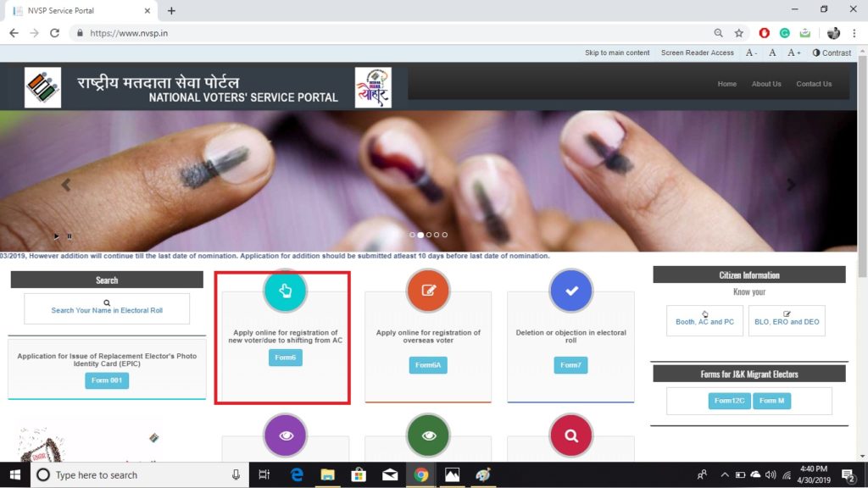Click the Form6 button

tap(285, 358)
